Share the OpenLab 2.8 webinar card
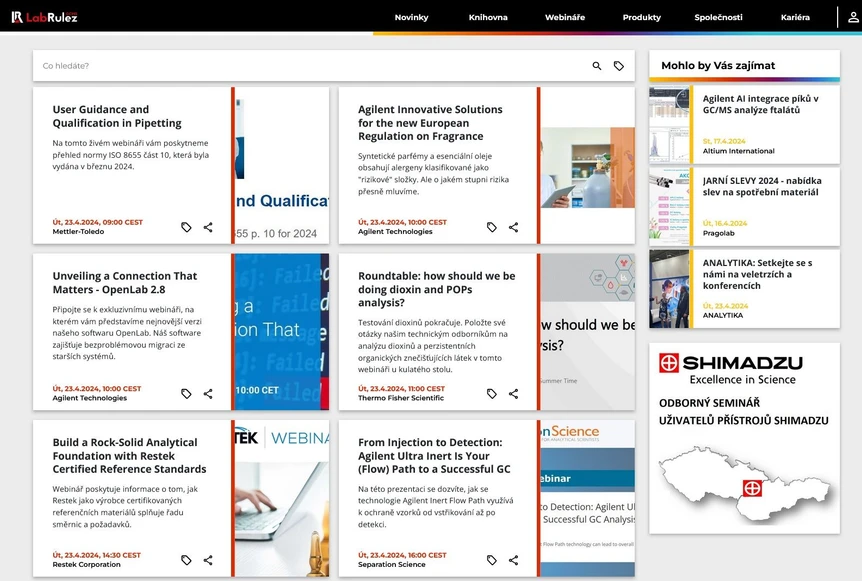The height and width of the screenshot is (581, 862). click(208, 393)
